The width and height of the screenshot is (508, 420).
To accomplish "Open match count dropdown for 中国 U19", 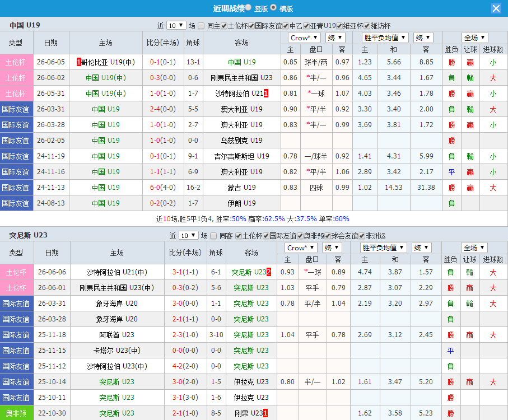I will (x=176, y=26).
